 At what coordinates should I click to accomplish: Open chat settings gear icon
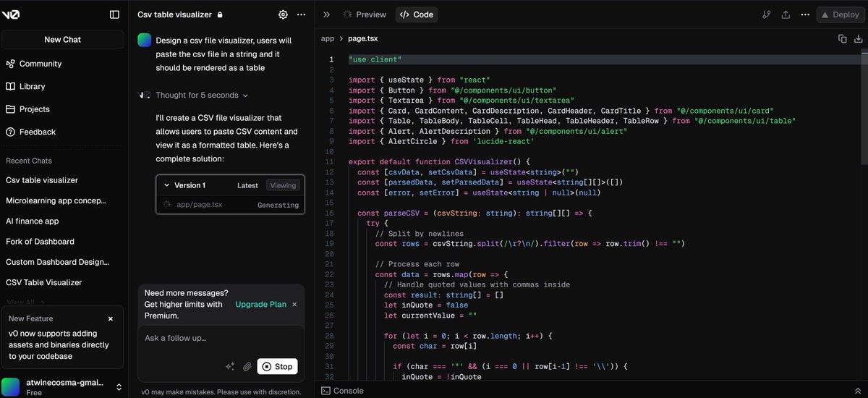click(x=283, y=14)
